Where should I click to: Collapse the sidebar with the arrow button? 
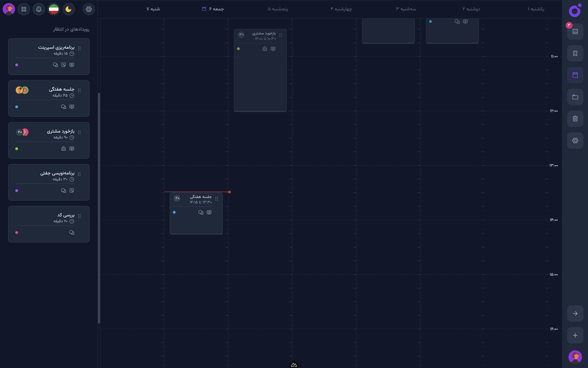click(575, 313)
